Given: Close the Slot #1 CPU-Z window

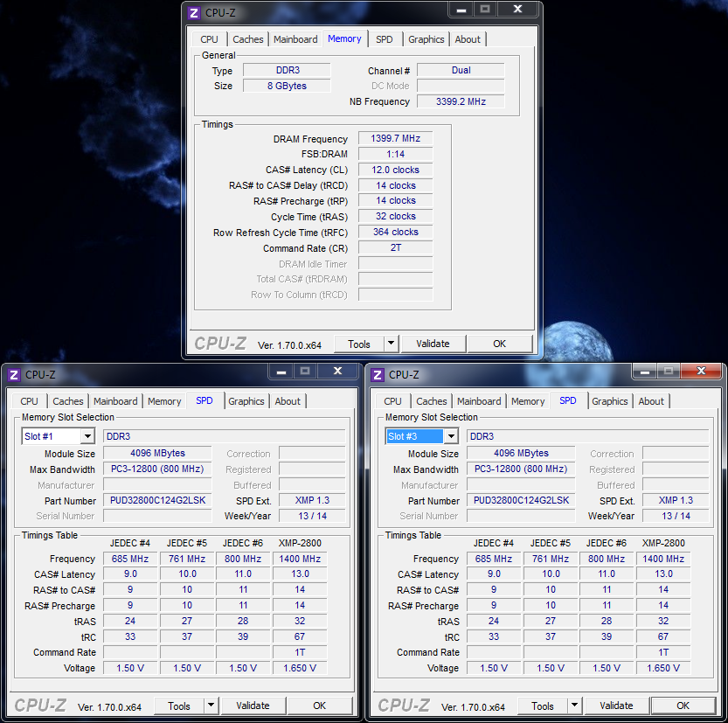Looking at the screenshot, I should (x=337, y=371).
